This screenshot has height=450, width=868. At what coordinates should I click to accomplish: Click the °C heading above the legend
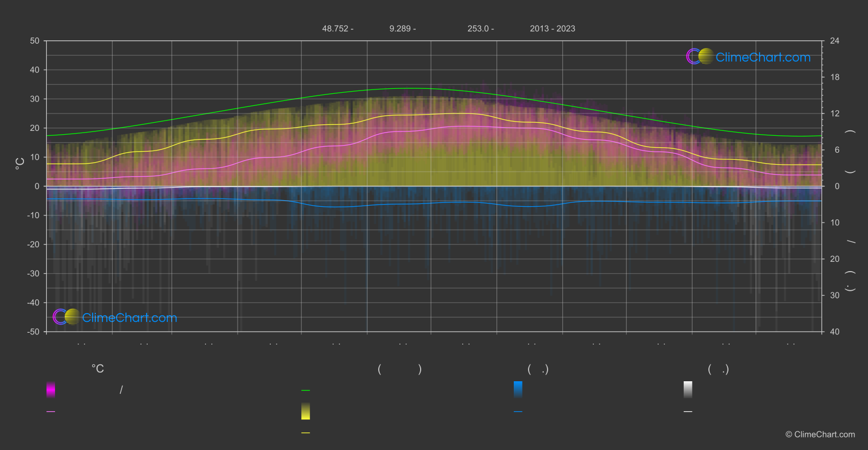(98, 369)
